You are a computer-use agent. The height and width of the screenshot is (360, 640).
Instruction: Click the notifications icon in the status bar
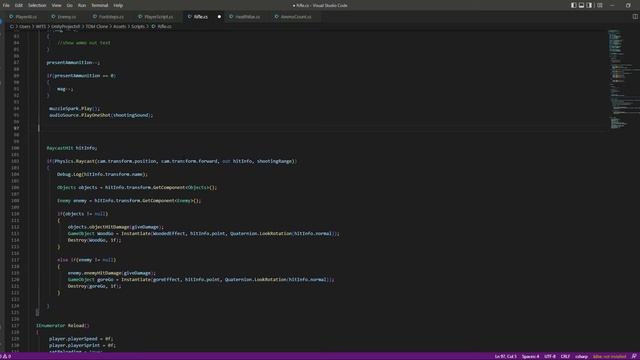pos(634,357)
